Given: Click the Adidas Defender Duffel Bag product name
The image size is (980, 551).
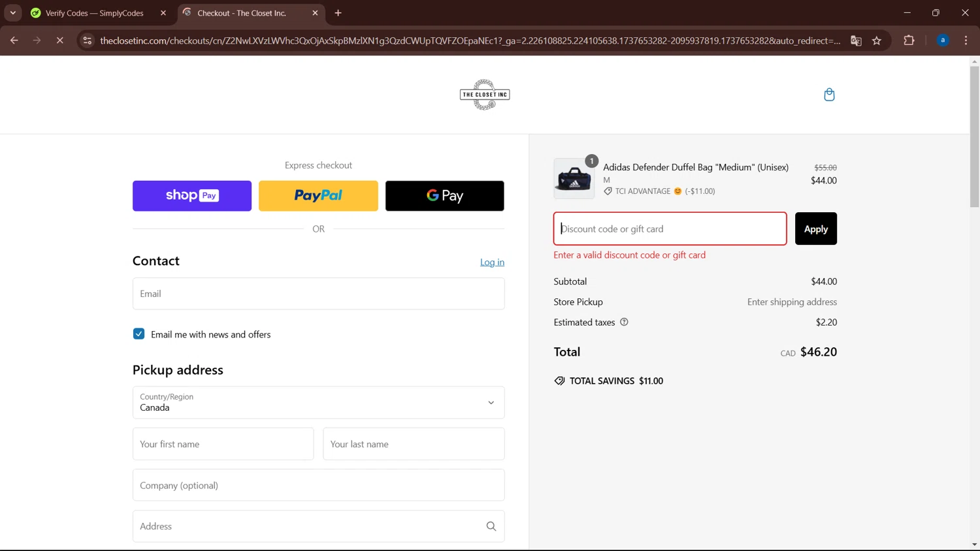Looking at the screenshot, I should pyautogui.click(x=696, y=167).
